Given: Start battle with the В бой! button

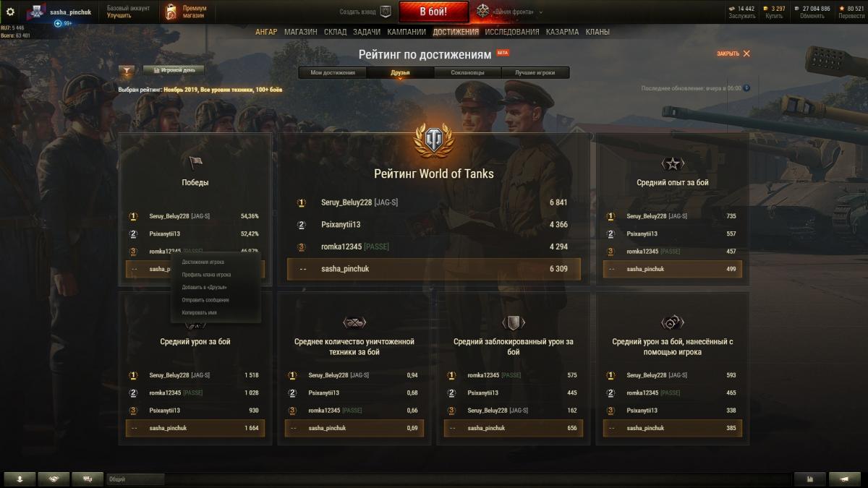Looking at the screenshot, I should tap(433, 12).
